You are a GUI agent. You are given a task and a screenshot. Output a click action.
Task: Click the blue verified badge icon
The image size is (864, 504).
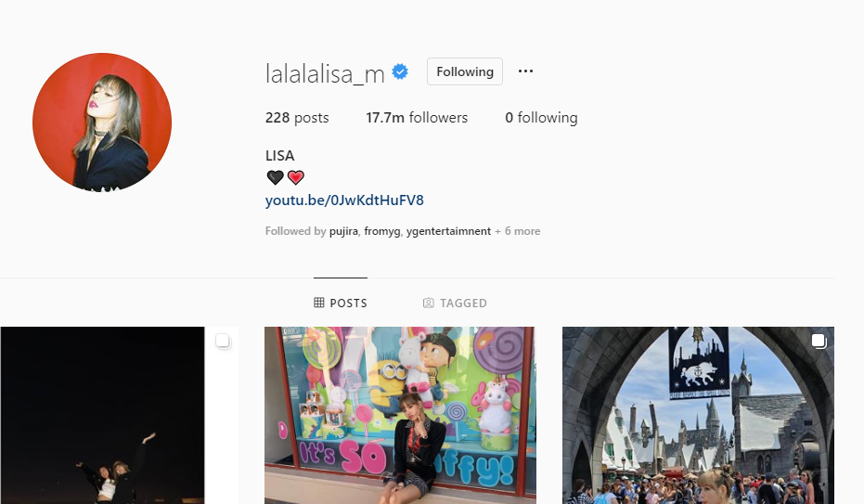coord(400,71)
